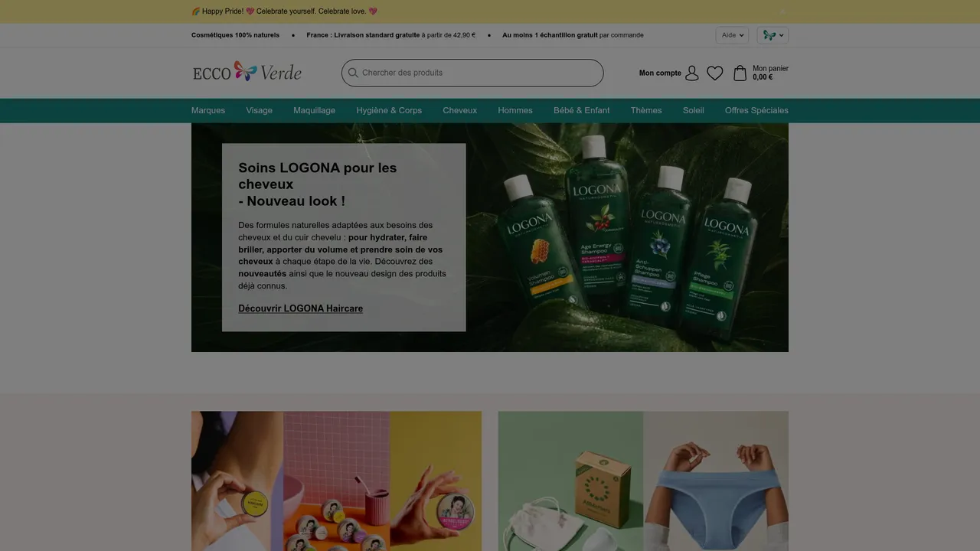Image resolution: width=980 pixels, height=551 pixels.
Task: Open the Bébé & Enfant menu
Action: pyautogui.click(x=582, y=110)
